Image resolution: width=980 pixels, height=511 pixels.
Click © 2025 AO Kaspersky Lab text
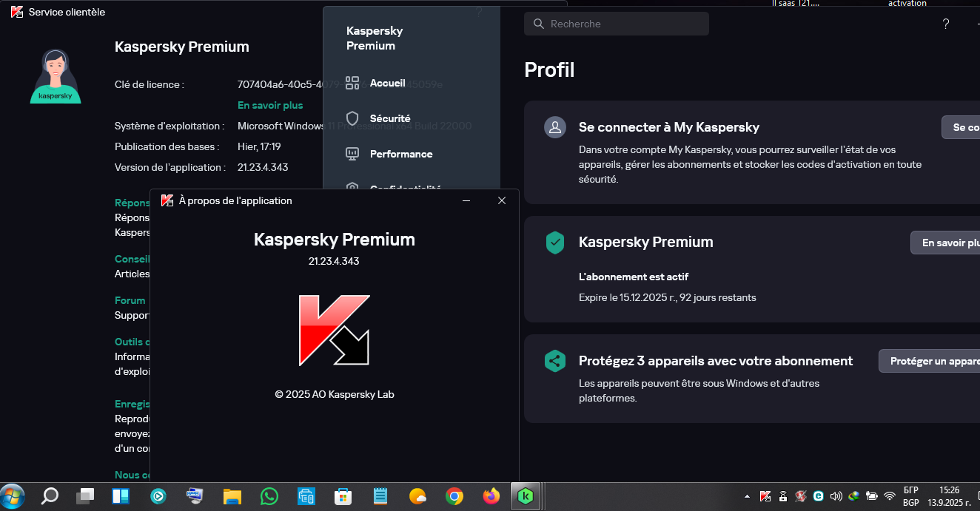click(335, 394)
